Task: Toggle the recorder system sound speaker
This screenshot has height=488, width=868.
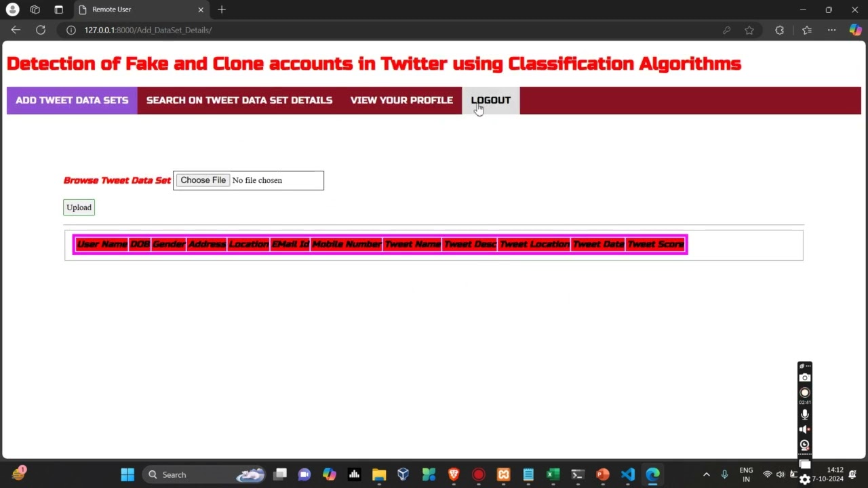Action: tap(805, 430)
